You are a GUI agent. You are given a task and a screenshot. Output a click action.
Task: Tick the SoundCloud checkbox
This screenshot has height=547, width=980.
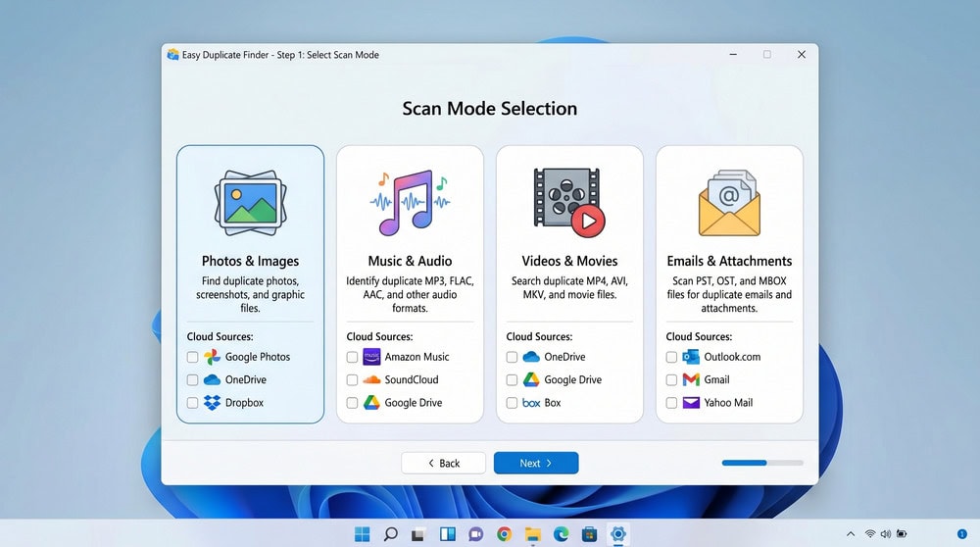352,380
